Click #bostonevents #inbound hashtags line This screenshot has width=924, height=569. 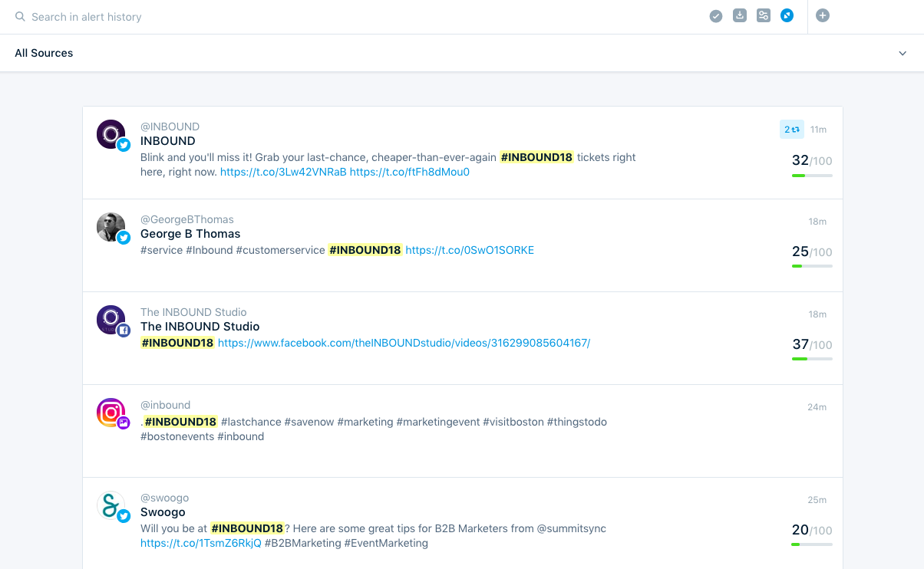tap(202, 436)
